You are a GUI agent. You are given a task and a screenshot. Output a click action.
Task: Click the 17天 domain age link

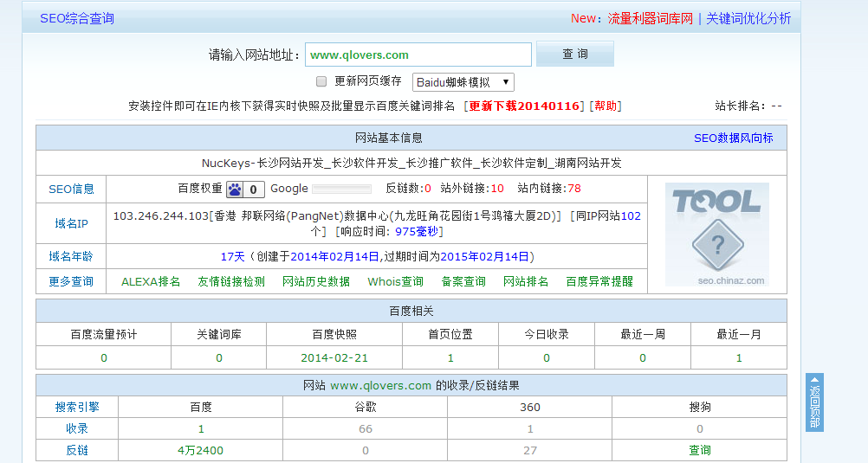pos(232,257)
